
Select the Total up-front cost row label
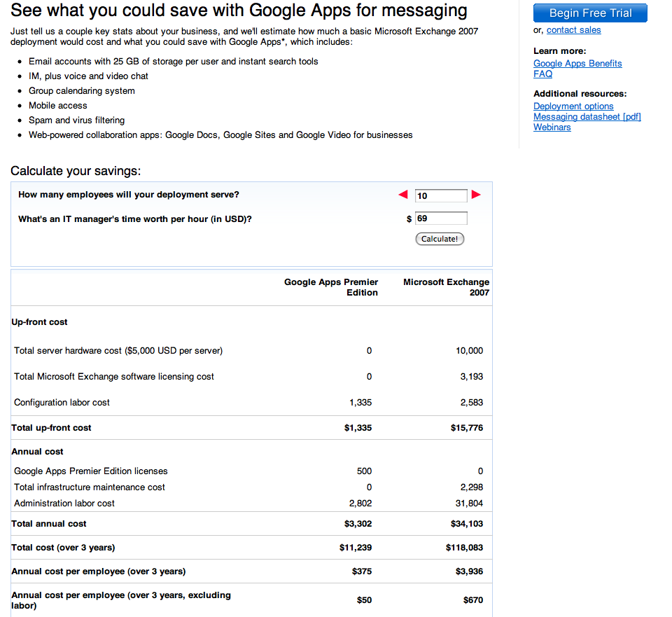51,428
